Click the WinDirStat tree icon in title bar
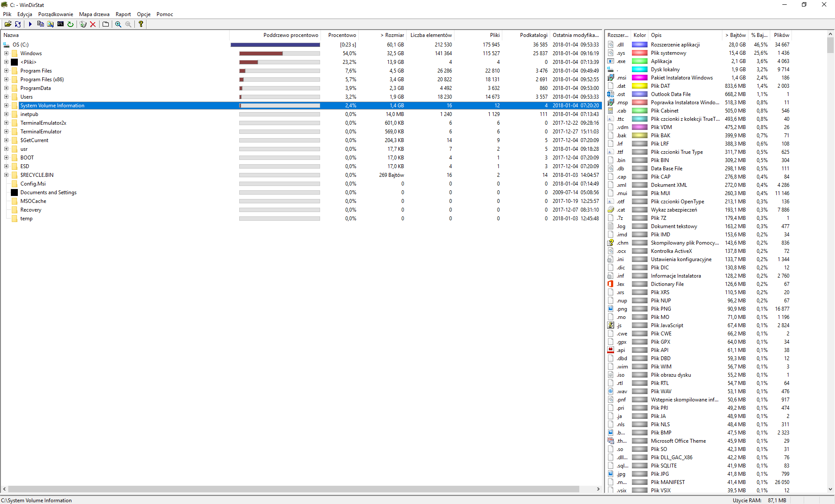Screen dimensions: 835x504 (5, 5)
